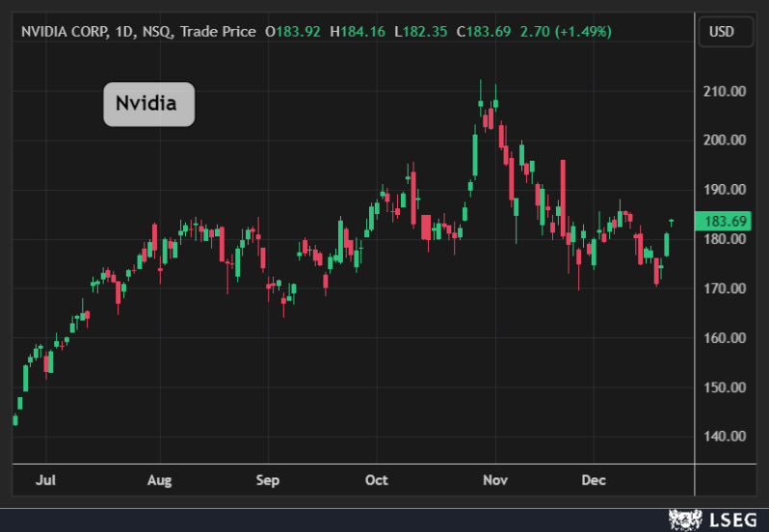Click the NSQ exchange label
Image resolution: width=769 pixels, height=532 pixels.
[x=154, y=32]
